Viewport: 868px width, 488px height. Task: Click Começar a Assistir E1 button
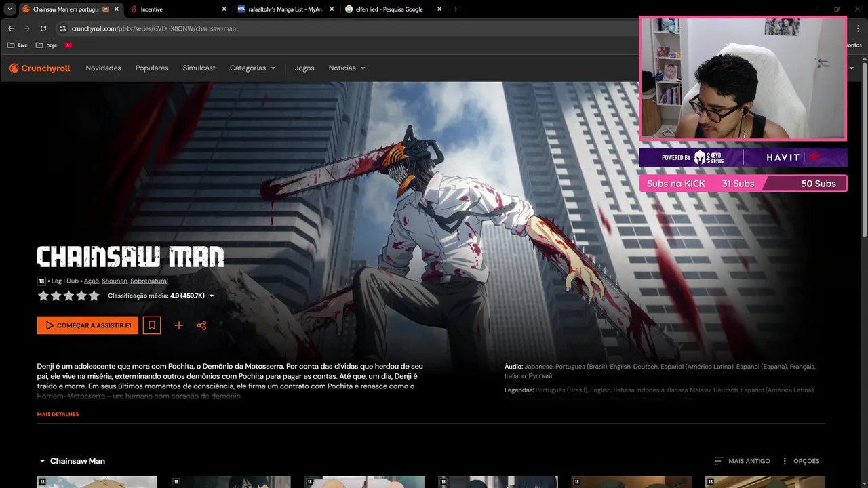(87, 325)
